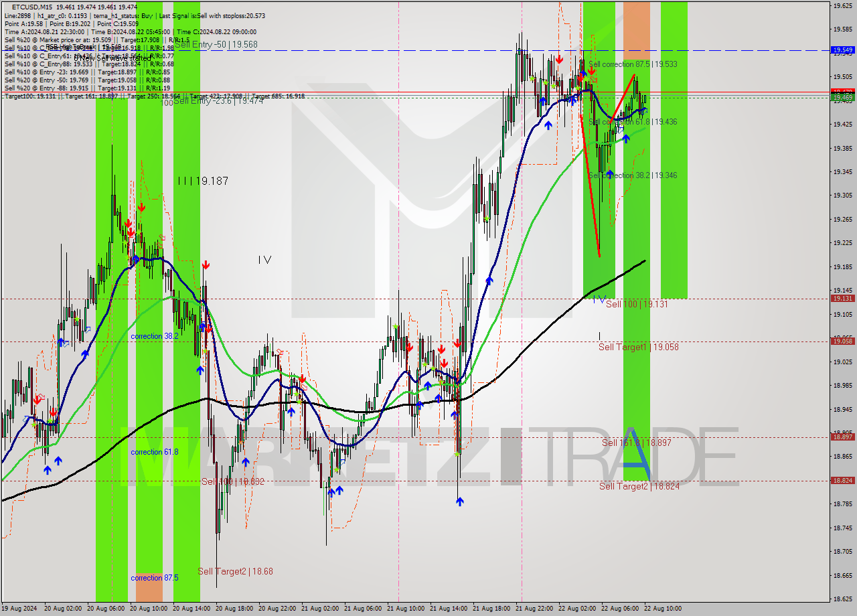Click 'Sell correction 61.8 | 19.436' label

633,122
